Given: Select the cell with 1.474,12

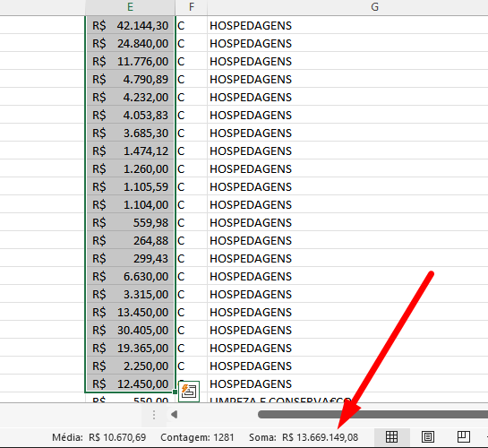Looking at the screenshot, I should pyautogui.click(x=131, y=151).
